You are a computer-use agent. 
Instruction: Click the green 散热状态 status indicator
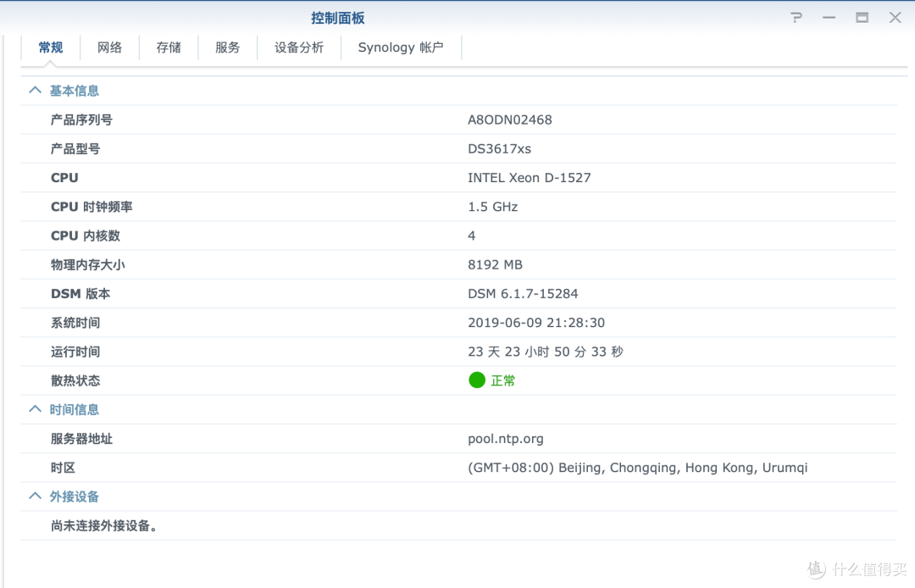tap(477, 380)
